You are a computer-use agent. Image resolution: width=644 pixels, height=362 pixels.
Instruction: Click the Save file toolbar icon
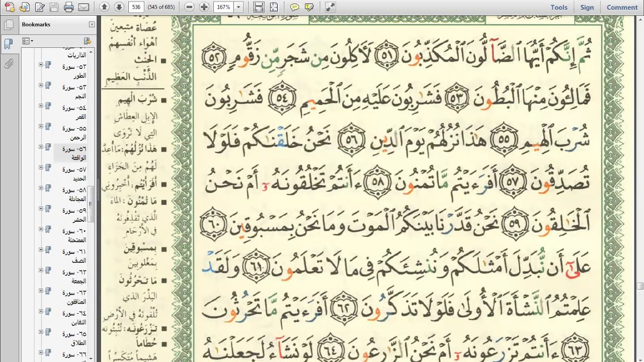click(54, 7)
